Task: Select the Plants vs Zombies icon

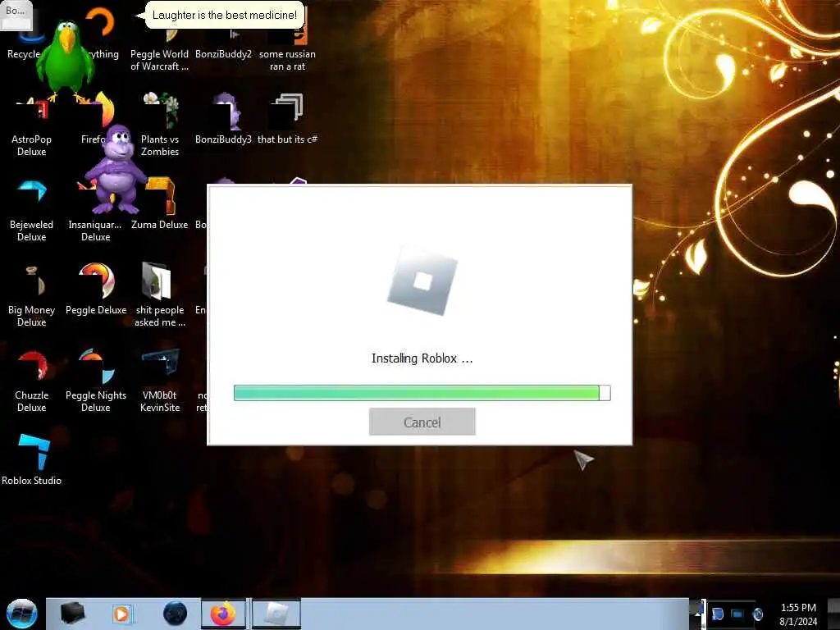Action: tap(160, 125)
